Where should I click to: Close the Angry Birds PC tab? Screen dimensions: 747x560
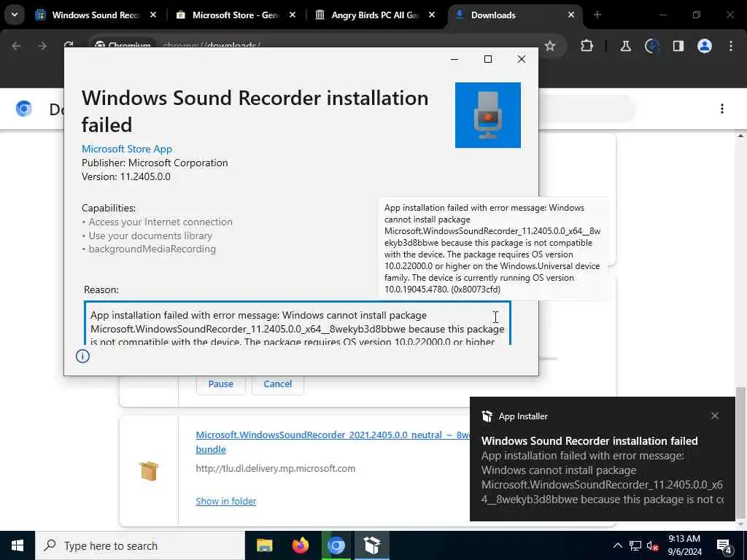tap(432, 15)
